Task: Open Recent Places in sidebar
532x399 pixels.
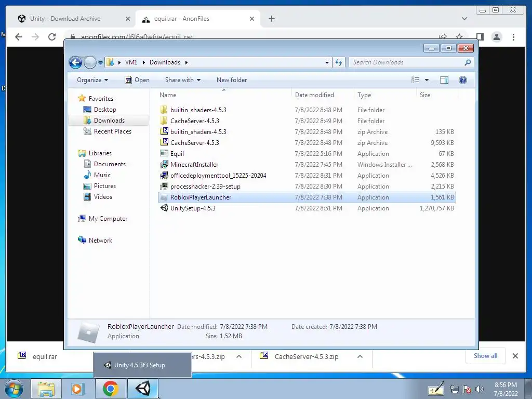Action: [x=112, y=131]
